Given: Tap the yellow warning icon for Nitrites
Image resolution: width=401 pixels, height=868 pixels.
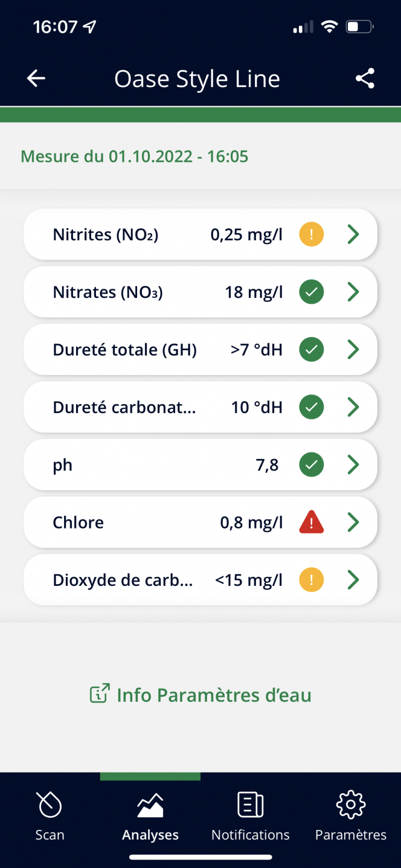Looking at the screenshot, I should click(x=311, y=234).
